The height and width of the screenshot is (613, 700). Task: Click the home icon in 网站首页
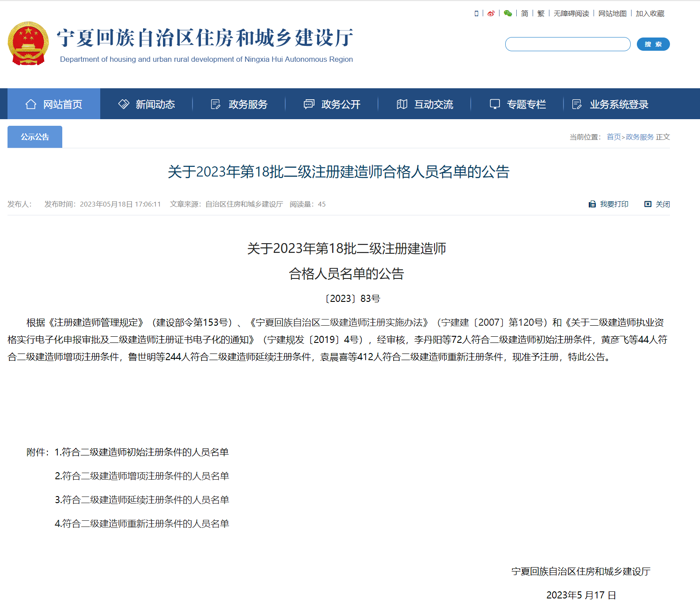point(31,104)
